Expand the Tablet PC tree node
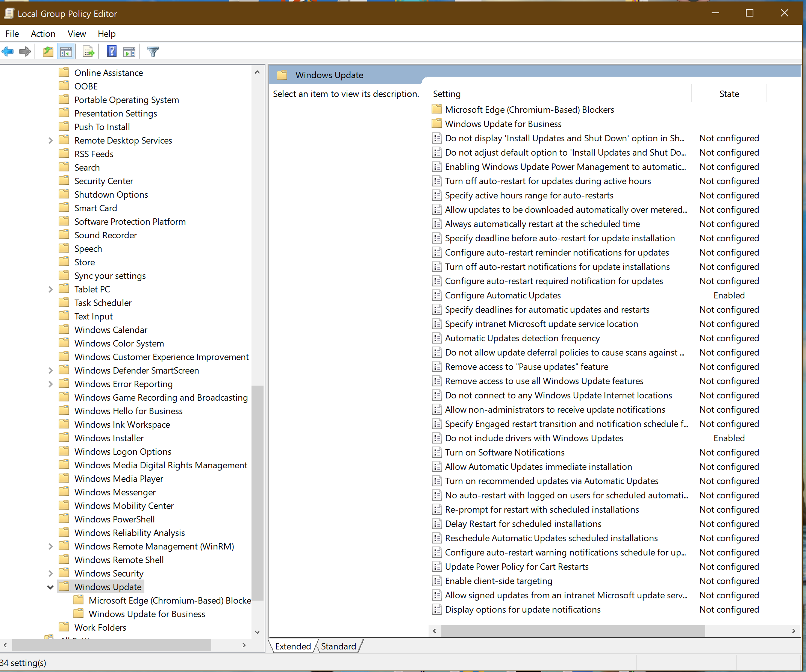 click(50, 289)
